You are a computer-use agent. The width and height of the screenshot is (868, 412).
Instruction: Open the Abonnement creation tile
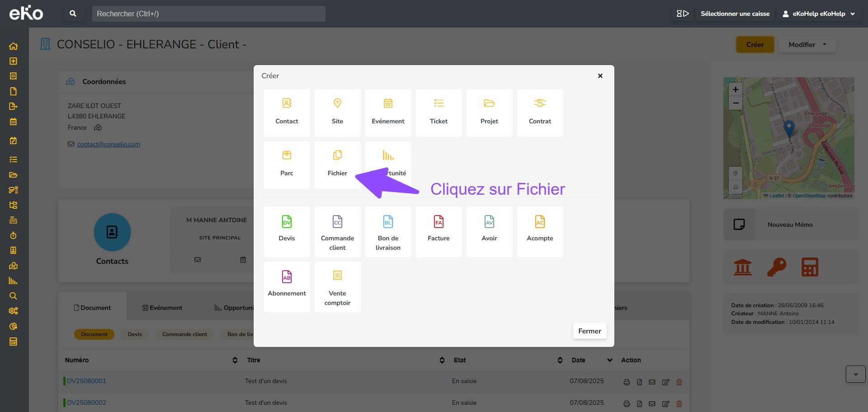point(287,286)
